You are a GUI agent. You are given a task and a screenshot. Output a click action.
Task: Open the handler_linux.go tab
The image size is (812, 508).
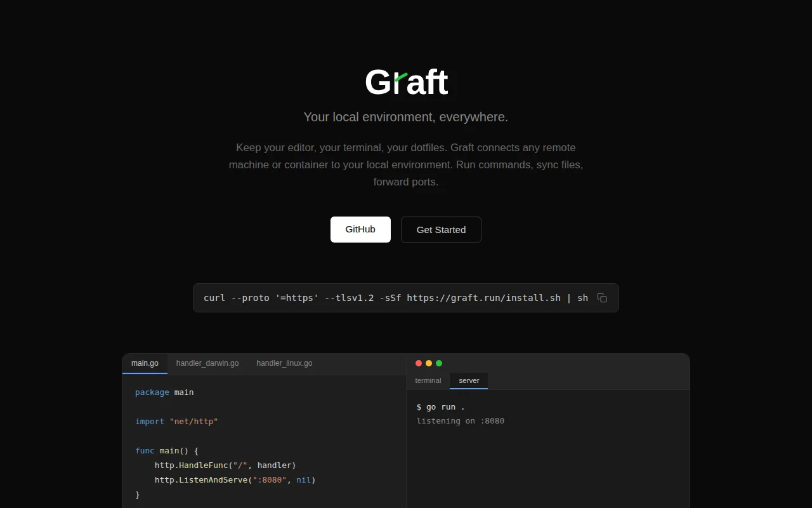click(284, 363)
